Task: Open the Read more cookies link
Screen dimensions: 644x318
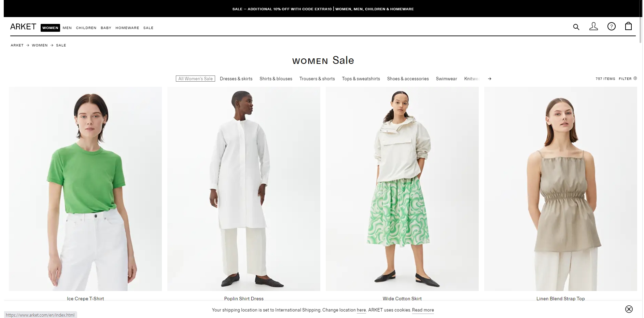Action: (x=423, y=310)
